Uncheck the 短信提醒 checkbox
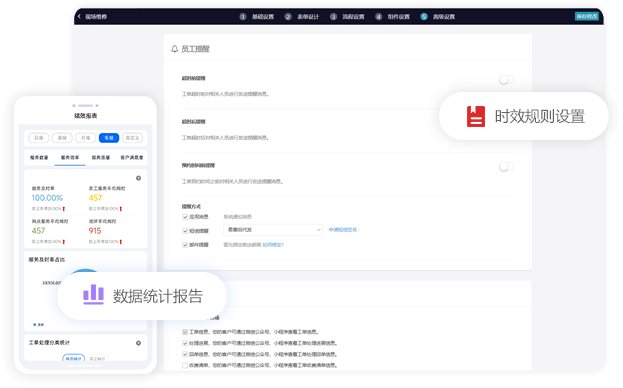Screen dimensions: 623x388 tap(185, 231)
